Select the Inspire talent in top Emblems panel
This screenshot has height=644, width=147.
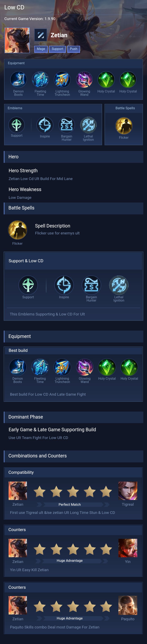[x=45, y=125]
